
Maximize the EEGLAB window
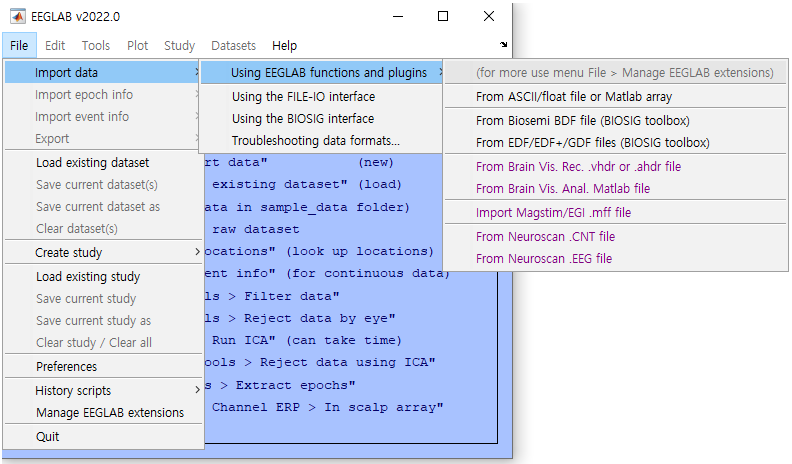pyautogui.click(x=443, y=17)
